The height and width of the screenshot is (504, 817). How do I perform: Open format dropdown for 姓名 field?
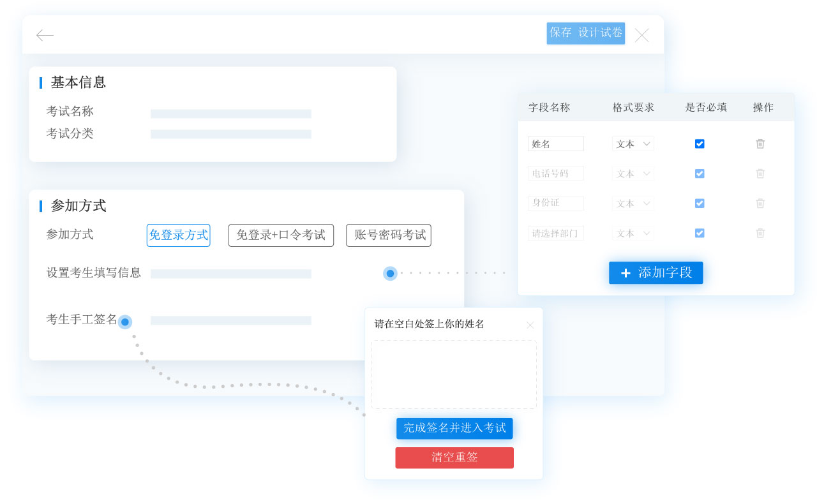(x=633, y=144)
